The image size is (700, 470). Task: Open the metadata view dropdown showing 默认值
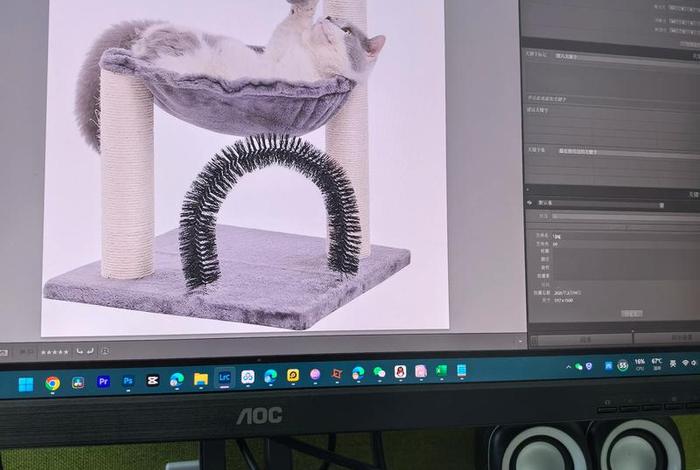tap(600, 204)
